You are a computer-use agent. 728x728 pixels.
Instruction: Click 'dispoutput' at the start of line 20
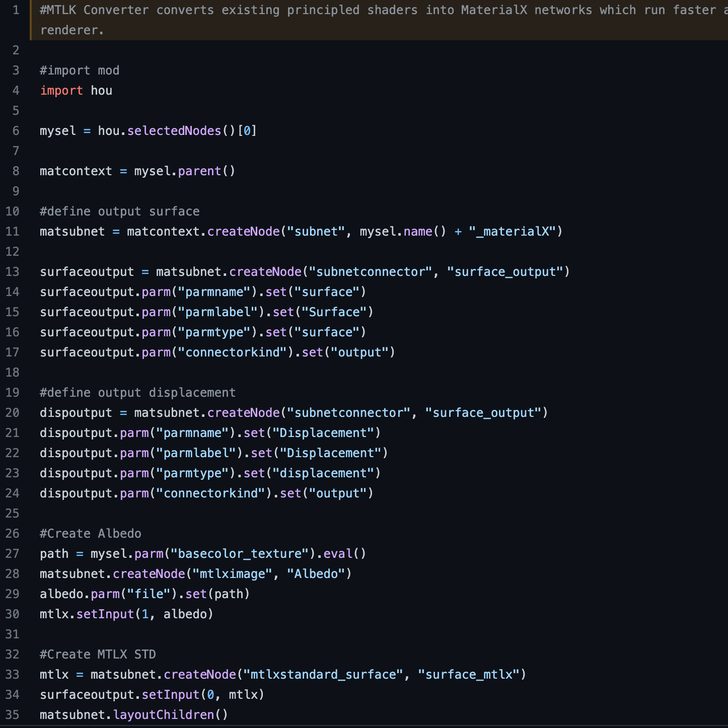[x=76, y=413]
